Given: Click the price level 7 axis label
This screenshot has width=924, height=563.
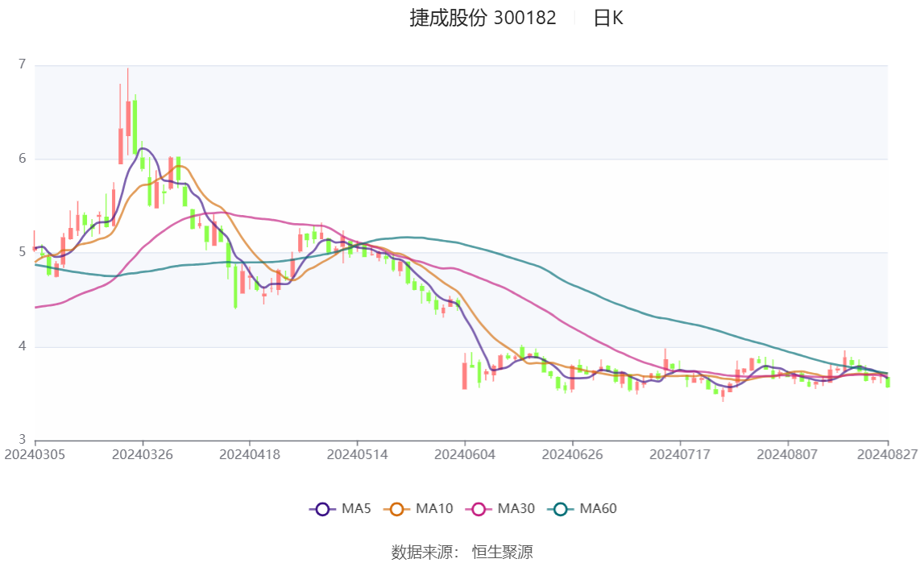Looking at the screenshot, I should [x=23, y=64].
